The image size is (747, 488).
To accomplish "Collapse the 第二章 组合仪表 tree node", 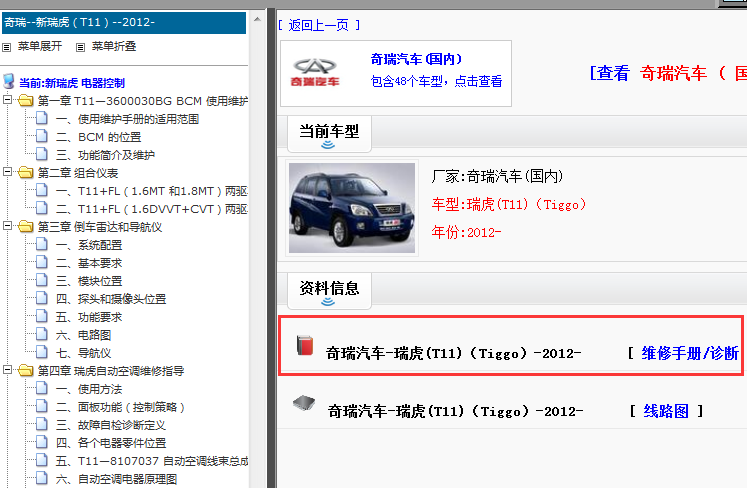I will (7, 172).
